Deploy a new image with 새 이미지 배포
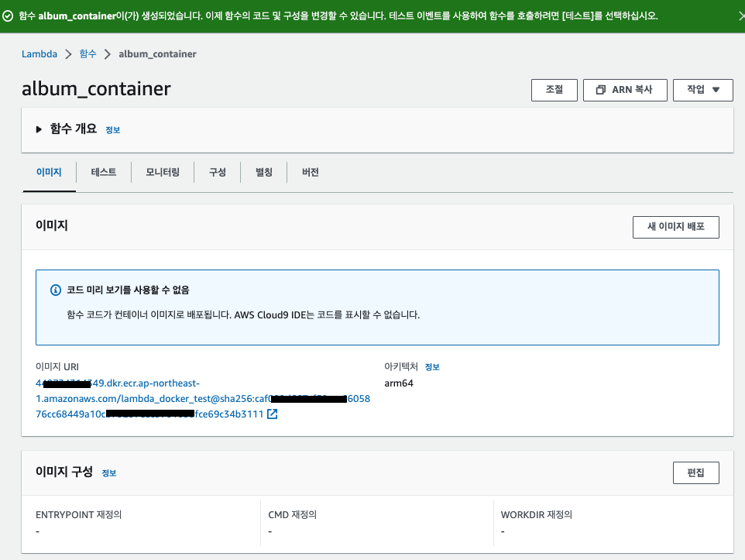Image resolution: width=745 pixels, height=560 pixels. (675, 227)
